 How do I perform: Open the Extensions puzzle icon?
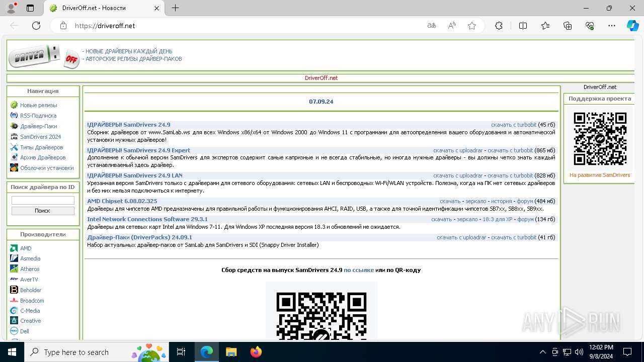499,26
